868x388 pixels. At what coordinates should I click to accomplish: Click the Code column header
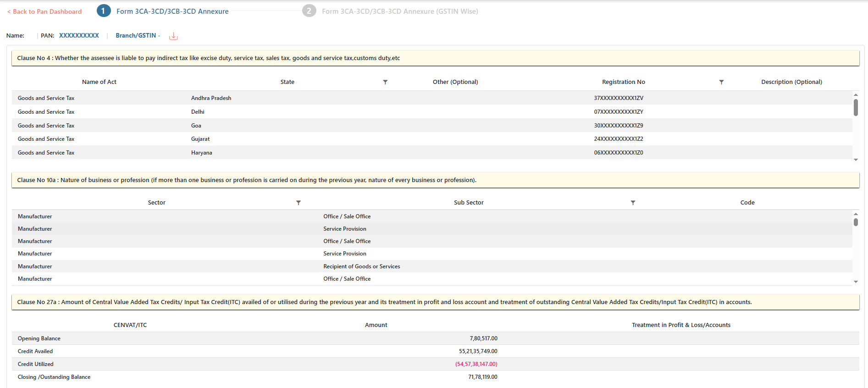click(x=747, y=203)
